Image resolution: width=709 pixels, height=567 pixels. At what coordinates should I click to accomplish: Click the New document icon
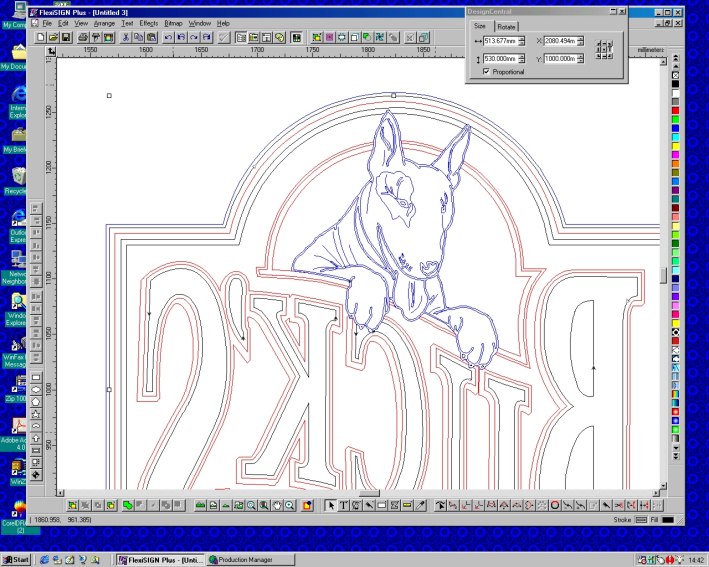tap(40, 37)
